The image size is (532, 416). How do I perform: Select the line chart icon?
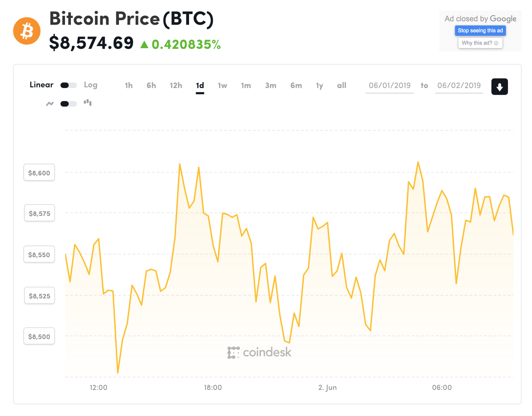[49, 103]
